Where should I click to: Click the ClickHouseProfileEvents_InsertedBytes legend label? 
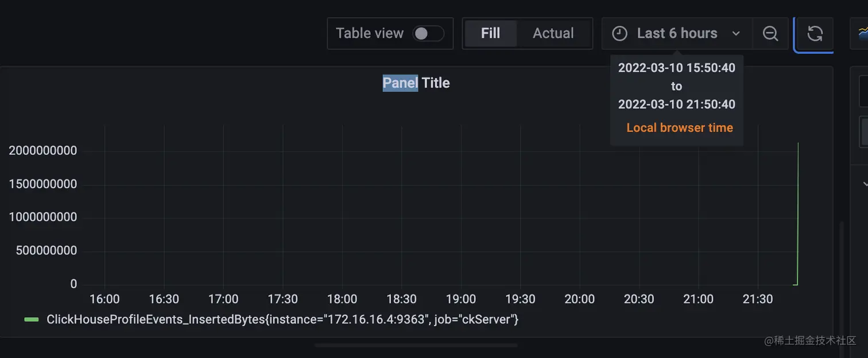[x=282, y=320]
